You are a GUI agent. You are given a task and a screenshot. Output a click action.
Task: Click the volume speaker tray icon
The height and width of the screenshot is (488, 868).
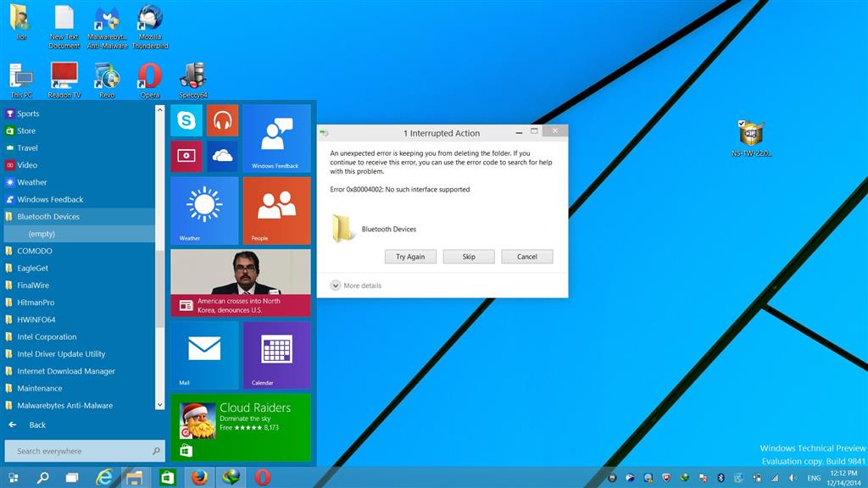(793, 478)
